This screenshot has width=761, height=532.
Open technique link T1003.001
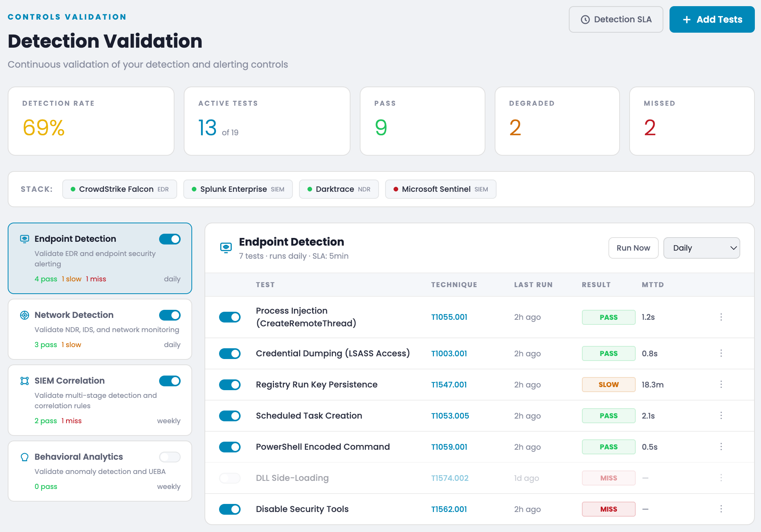[449, 354]
